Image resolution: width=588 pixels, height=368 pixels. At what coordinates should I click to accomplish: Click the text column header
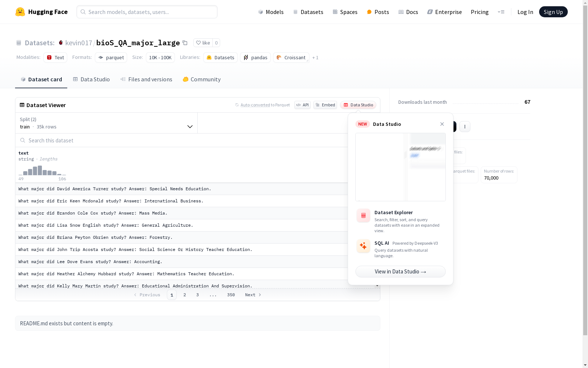24,153
